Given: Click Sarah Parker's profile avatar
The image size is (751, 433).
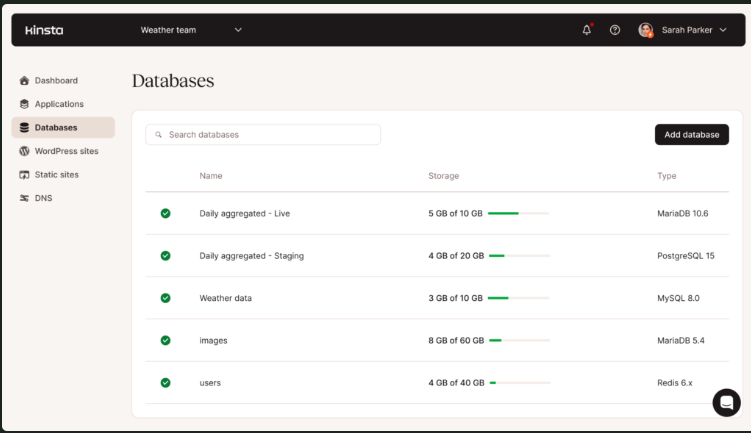Looking at the screenshot, I should click(x=646, y=30).
